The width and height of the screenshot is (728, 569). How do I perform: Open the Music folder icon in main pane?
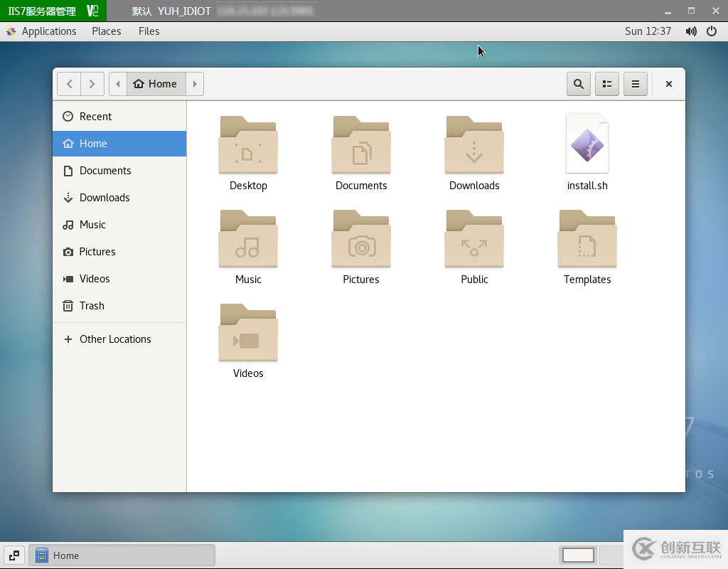(x=248, y=239)
